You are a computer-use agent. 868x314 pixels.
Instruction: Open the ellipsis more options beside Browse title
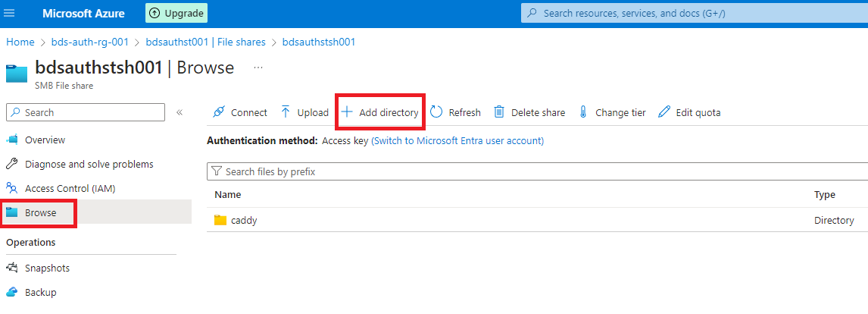click(258, 68)
